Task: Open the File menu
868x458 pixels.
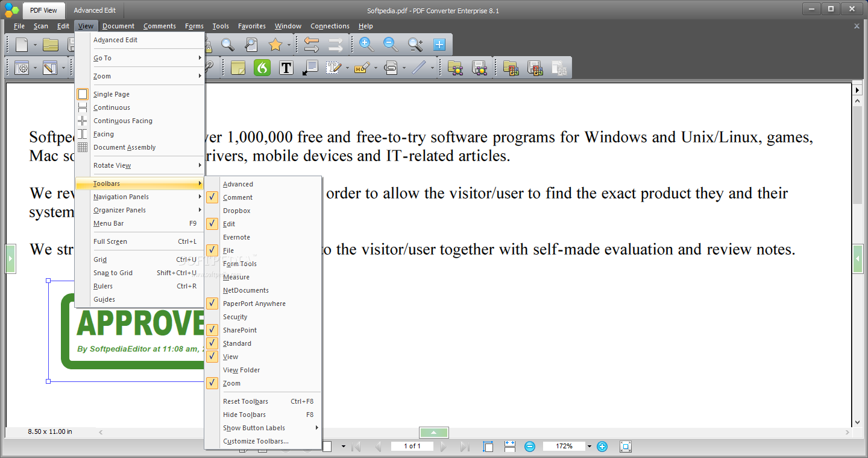Action: (19, 26)
